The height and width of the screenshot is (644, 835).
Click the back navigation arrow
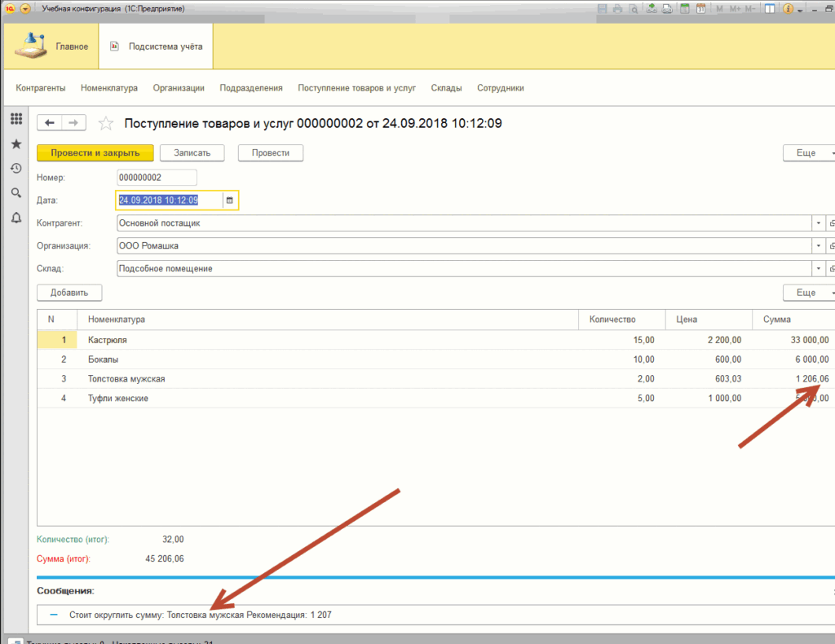[50, 122]
